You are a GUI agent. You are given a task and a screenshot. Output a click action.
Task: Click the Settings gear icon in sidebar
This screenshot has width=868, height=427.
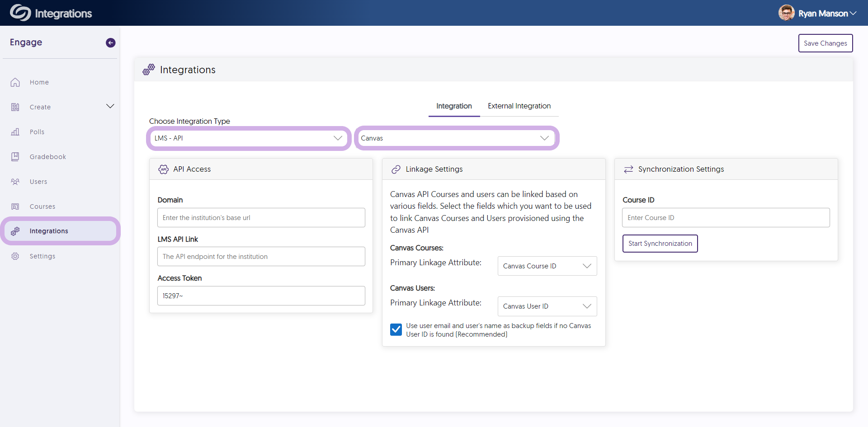click(x=15, y=256)
